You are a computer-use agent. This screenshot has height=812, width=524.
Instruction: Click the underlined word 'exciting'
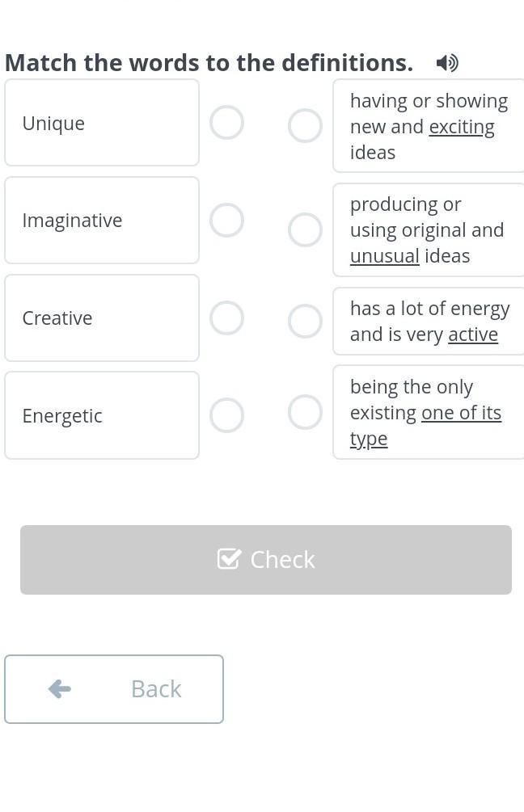pyautogui.click(x=462, y=127)
